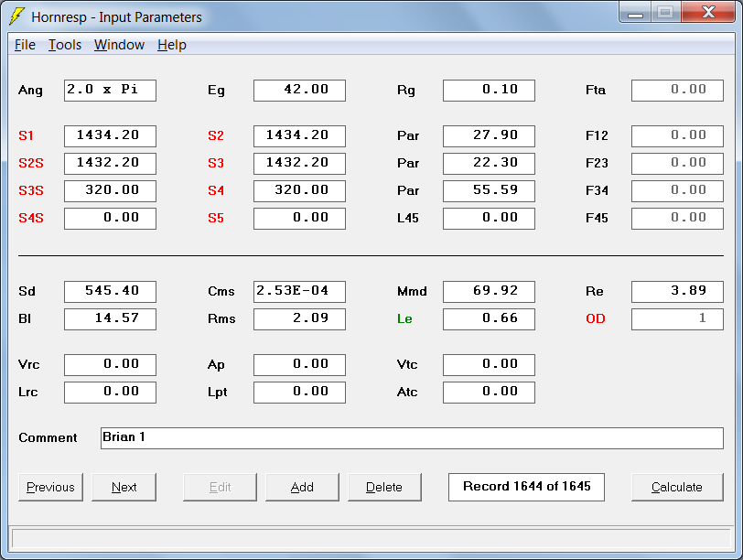Click the Delete record button
The image size is (743, 560).
pos(384,487)
